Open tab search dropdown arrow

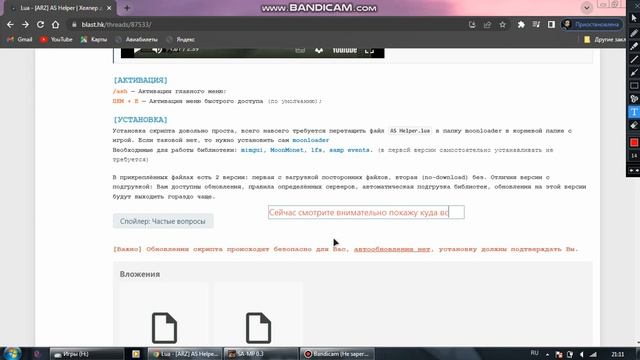click(x=587, y=7)
